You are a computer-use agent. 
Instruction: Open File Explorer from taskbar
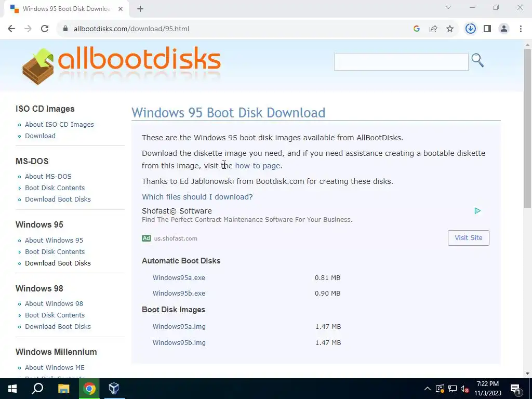(63, 389)
